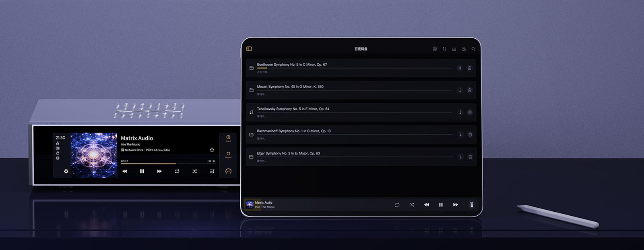Viewport: 644px width, 250px height.
Task: Open the Input selector on the streamer
Action: point(228,138)
